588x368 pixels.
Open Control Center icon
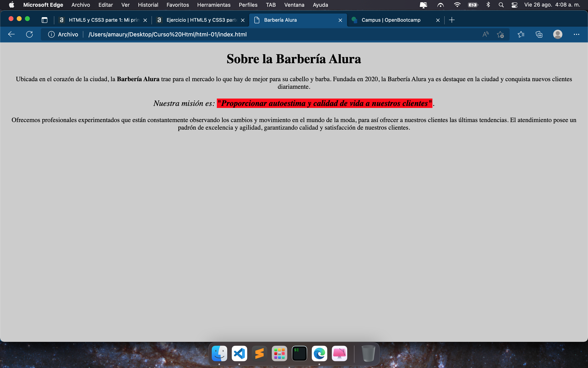pos(514,5)
